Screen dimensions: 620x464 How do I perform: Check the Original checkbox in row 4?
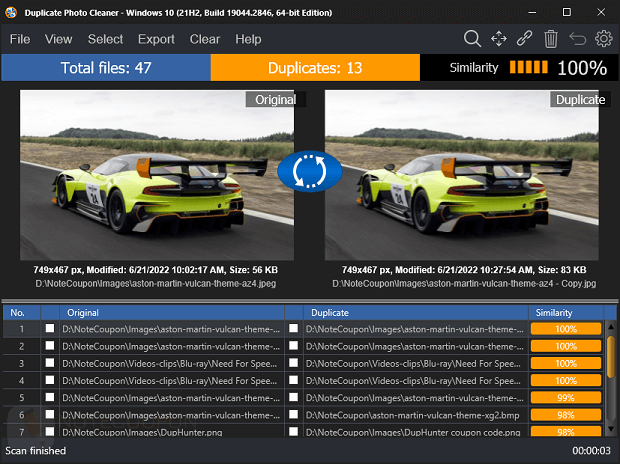click(50, 380)
